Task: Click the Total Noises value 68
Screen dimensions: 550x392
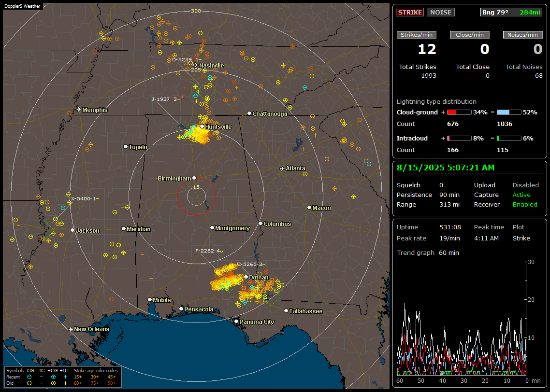Action: click(x=539, y=76)
